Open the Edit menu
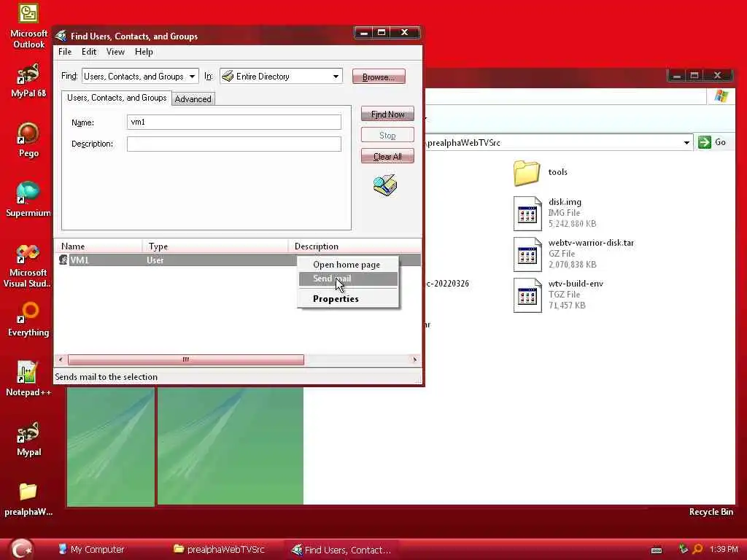Screen dimensions: 747x560 pyautogui.click(x=88, y=52)
